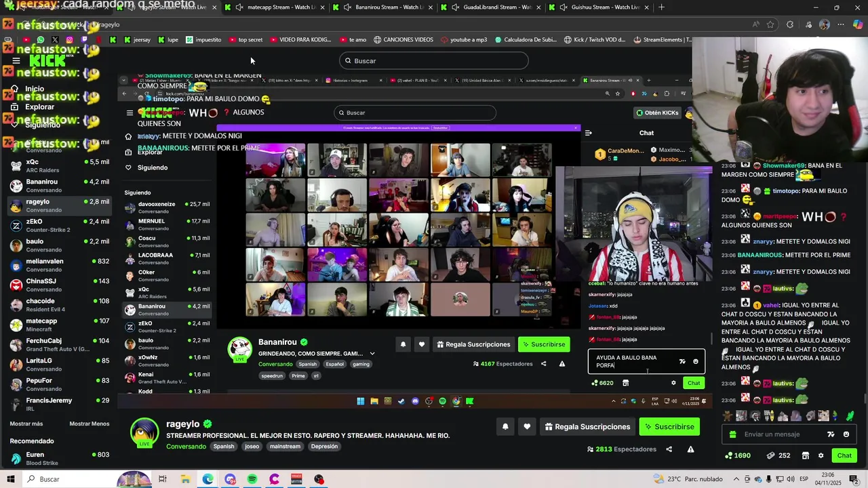The image size is (868, 488).
Task: Open the 1690 channel points balance
Action: (x=737, y=455)
